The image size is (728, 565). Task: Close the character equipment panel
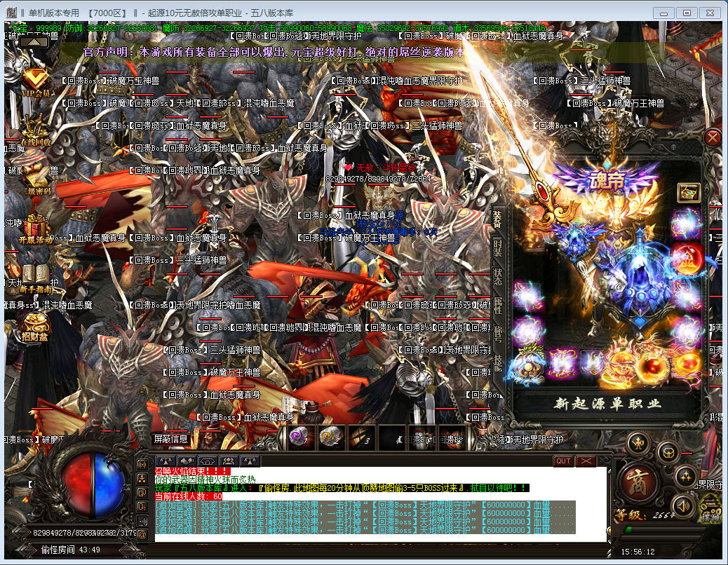tap(713, 137)
